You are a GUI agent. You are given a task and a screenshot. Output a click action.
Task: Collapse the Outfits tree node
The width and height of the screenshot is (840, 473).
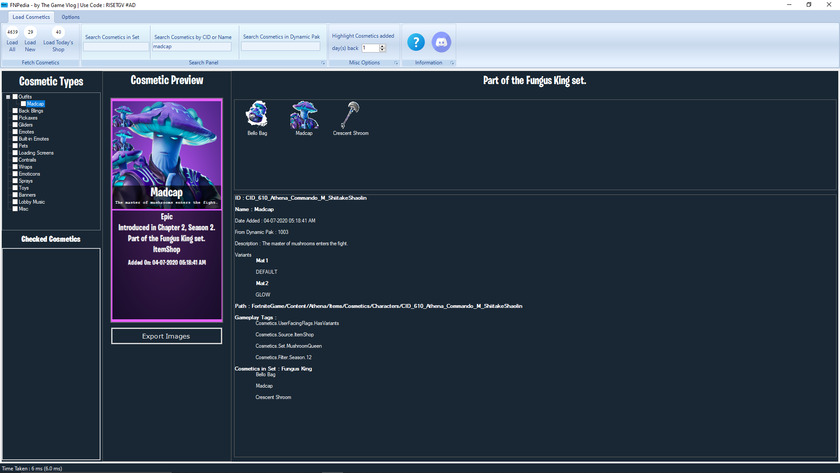[x=8, y=96]
